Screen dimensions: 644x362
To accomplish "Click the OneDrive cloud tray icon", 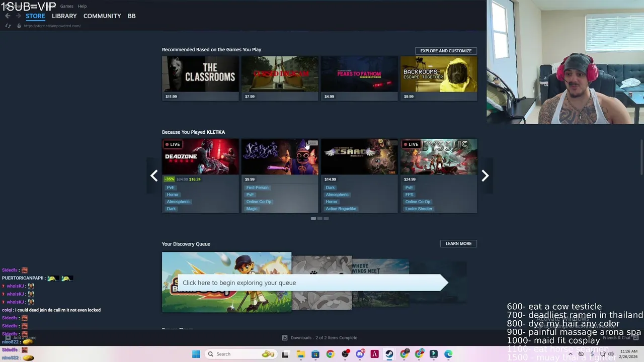I will tap(581, 354).
